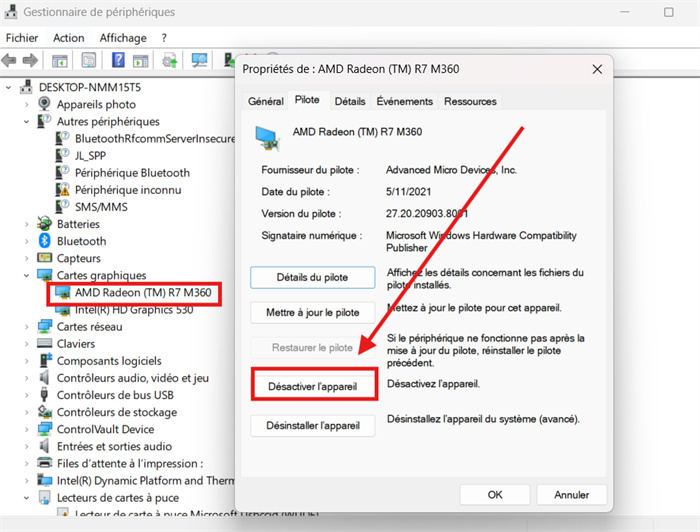The width and height of the screenshot is (700, 532).
Task: Select the SMS/MMS device
Action: (101, 207)
